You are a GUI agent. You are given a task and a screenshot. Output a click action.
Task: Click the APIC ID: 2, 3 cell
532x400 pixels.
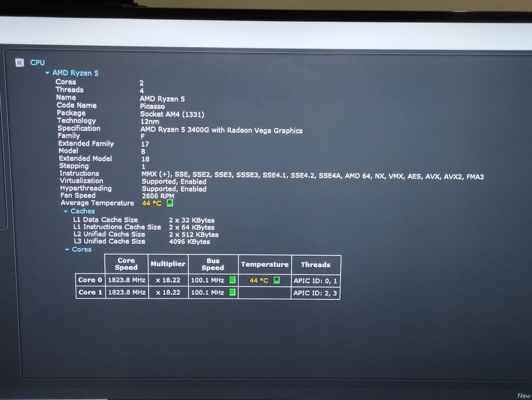coord(316,293)
